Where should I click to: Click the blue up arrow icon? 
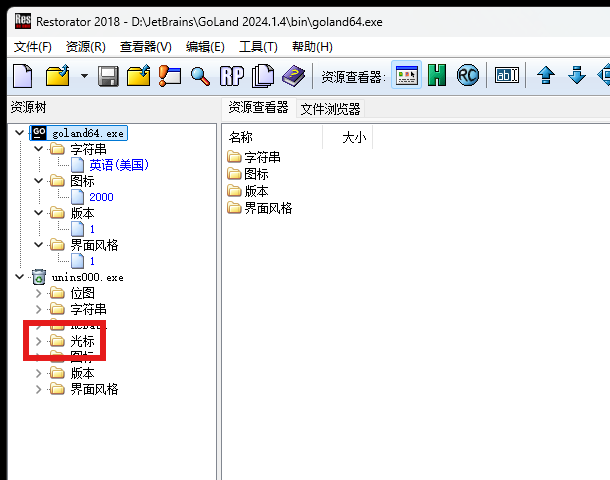(546, 75)
